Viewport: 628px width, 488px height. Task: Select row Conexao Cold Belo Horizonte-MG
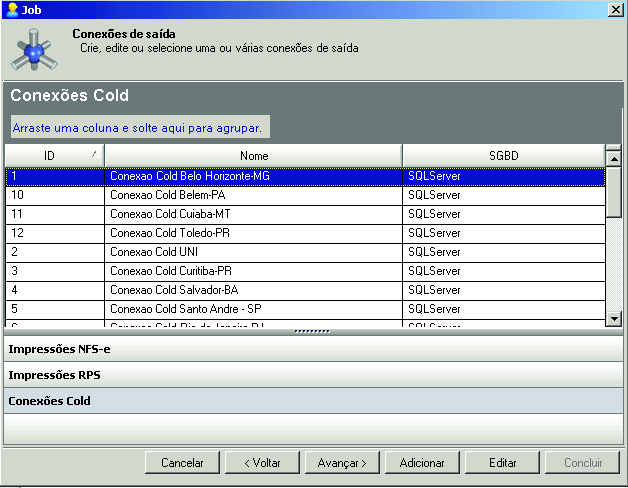click(254, 176)
